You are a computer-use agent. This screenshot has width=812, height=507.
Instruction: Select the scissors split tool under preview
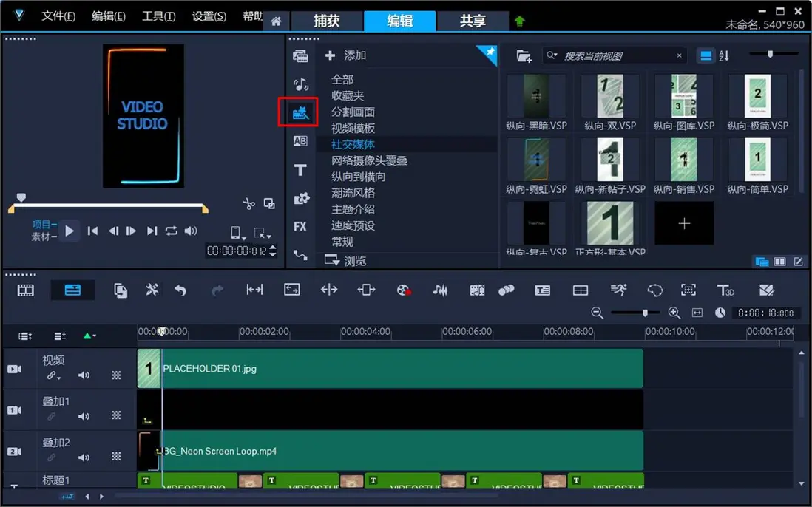pos(249,202)
